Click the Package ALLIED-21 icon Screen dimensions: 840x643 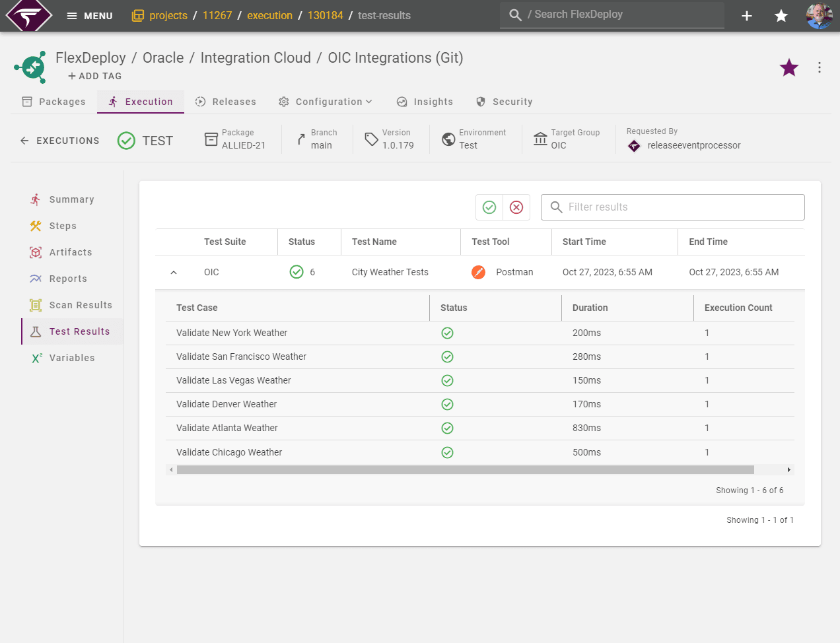tap(211, 139)
